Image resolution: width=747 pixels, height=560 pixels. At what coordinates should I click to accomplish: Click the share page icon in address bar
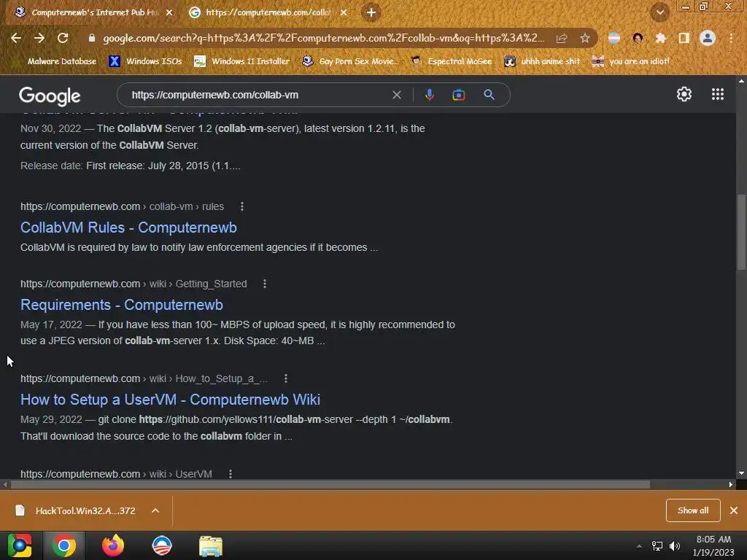(562, 39)
